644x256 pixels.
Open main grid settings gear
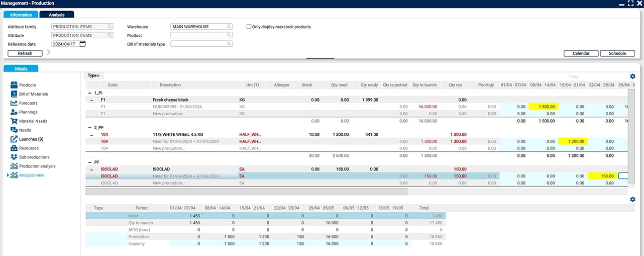pos(632,76)
